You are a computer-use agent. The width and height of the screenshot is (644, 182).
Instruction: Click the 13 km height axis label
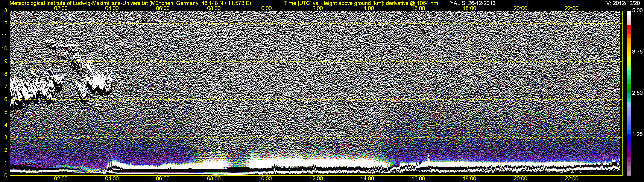click(x=5, y=11)
